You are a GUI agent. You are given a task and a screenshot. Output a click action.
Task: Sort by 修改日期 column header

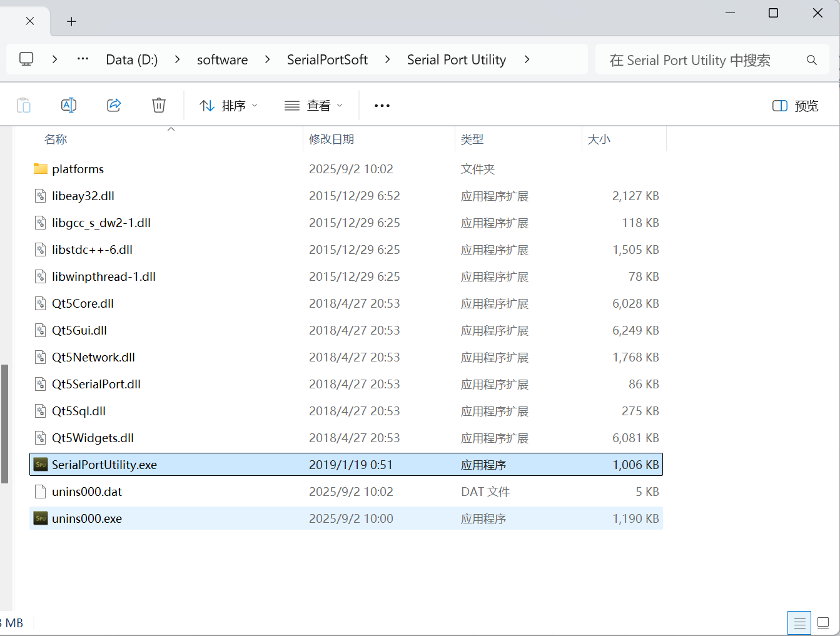click(331, 139)
